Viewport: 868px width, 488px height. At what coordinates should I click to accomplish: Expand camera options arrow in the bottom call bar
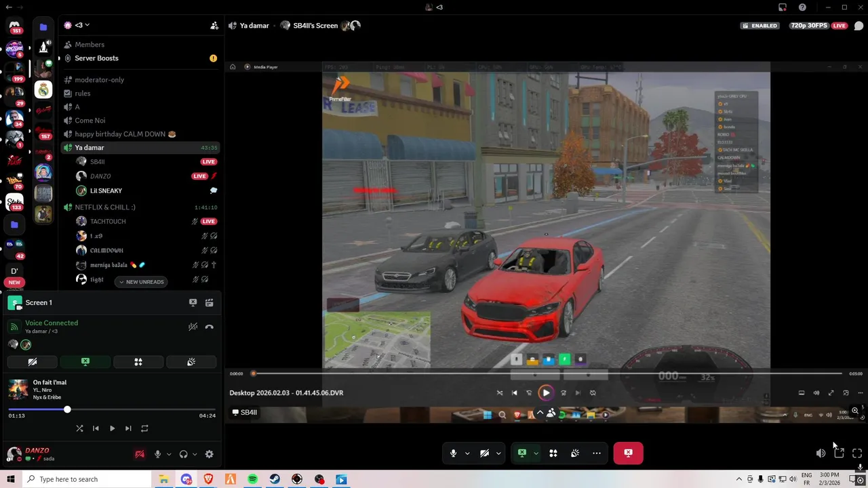click(x=498, y=453)
